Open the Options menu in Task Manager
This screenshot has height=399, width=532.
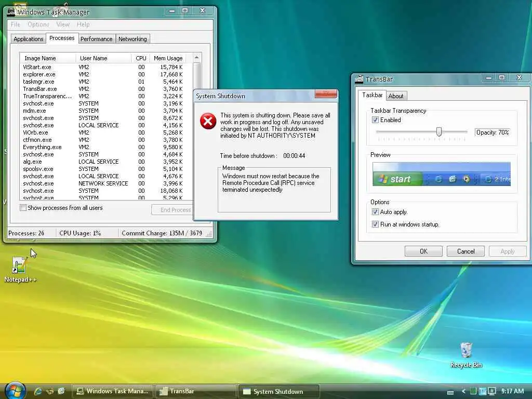[x=38, y=24]
